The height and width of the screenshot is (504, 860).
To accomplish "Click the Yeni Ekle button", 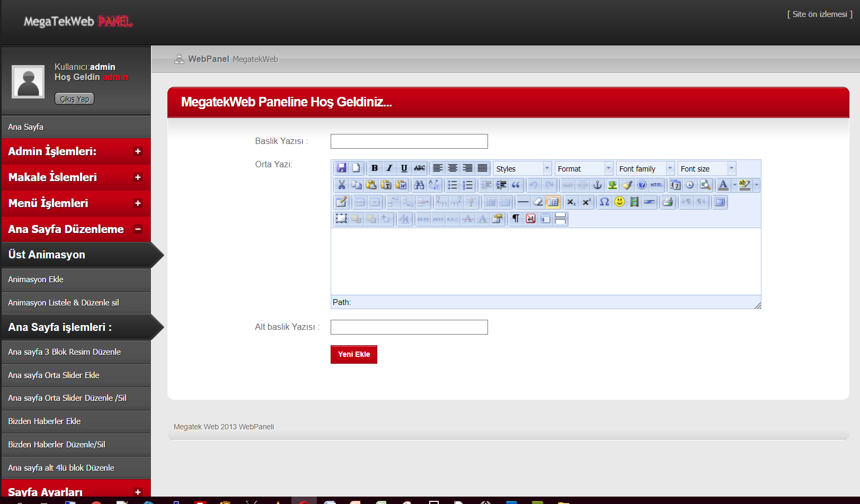I will 353,355.
